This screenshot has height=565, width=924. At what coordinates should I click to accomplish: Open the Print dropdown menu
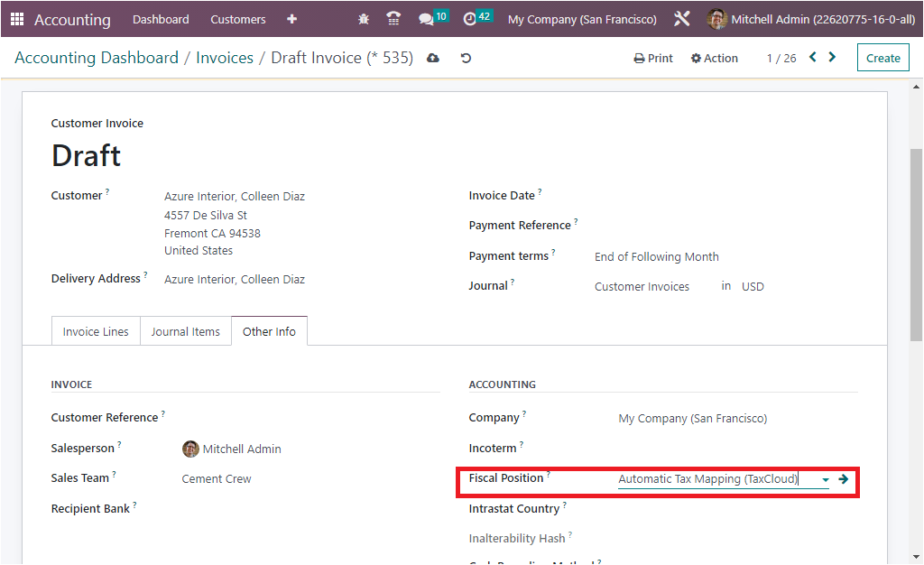(x=653, y=58)
